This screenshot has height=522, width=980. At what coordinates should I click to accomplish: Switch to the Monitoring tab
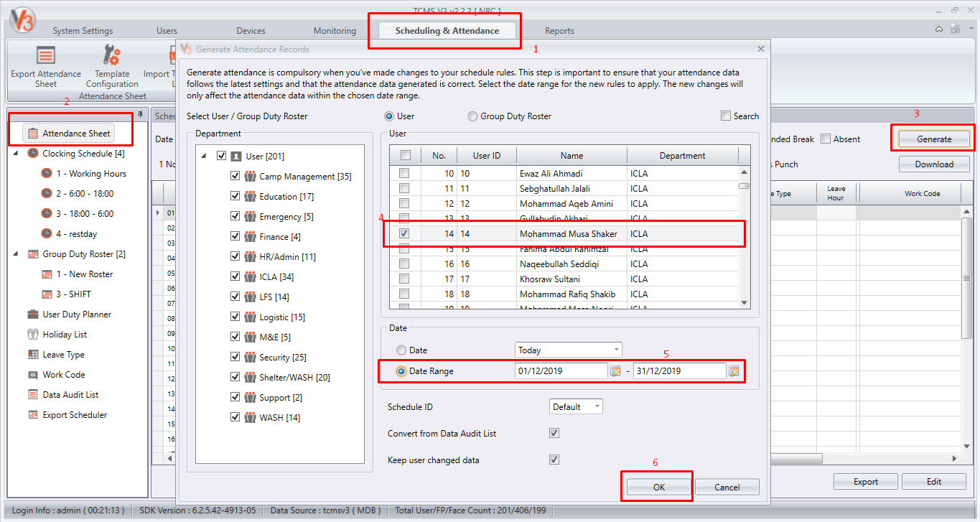point(335,31)
